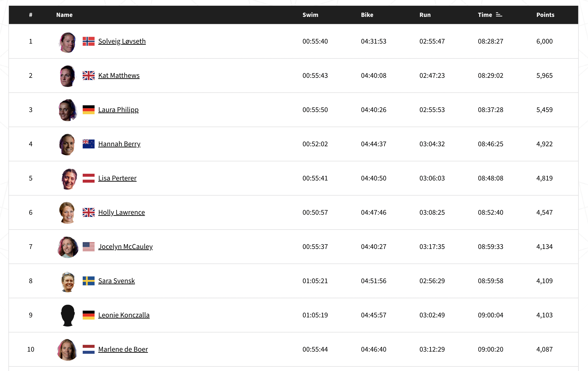Click the New Zealand flag beside Hannah Berry
Image resolution: width=588 pixels, height=371 pixels.
pyautogui.click(x=88, y=144)
